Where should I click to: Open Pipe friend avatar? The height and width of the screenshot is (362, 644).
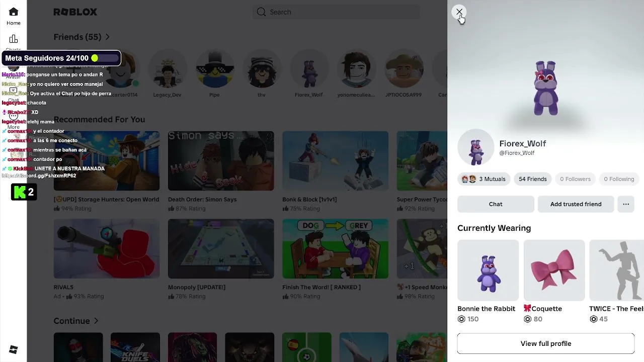click(214, 69)
